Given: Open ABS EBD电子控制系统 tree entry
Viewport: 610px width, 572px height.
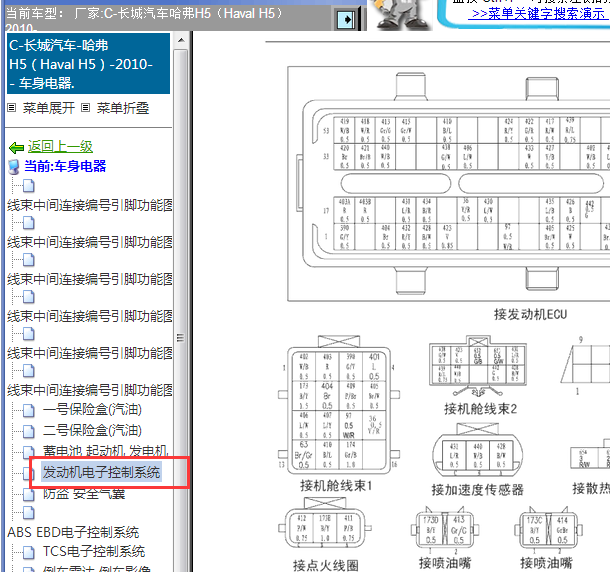Looking at the screenshot, I should (73, 532).
